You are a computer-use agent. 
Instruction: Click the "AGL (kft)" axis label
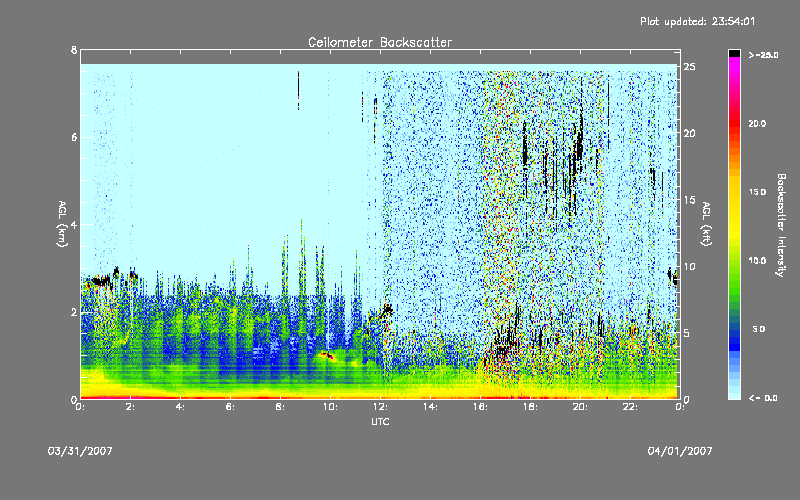tap(706, 223)
